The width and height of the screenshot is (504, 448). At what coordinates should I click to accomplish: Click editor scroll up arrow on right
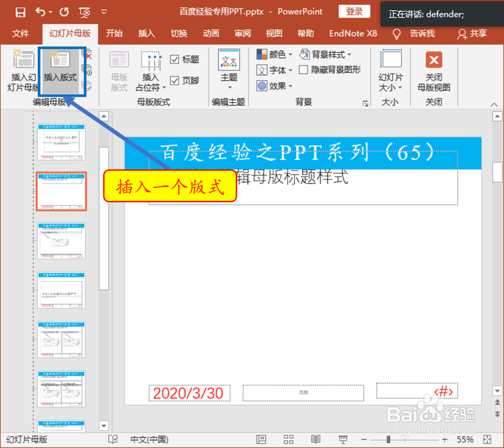coord(497,116)
